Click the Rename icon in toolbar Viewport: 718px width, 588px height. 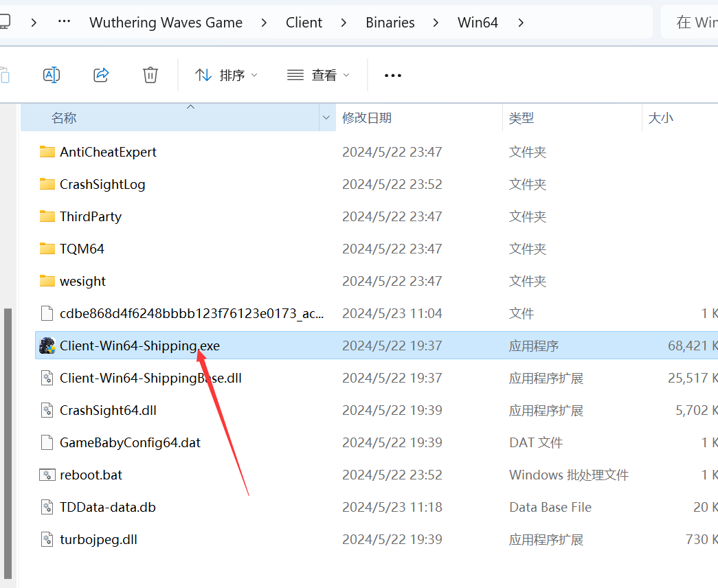coord(52,75)
